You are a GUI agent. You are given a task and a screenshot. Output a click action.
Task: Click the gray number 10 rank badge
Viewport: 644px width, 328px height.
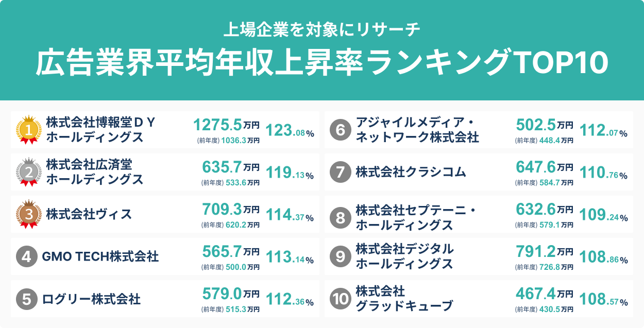point(340,299)
